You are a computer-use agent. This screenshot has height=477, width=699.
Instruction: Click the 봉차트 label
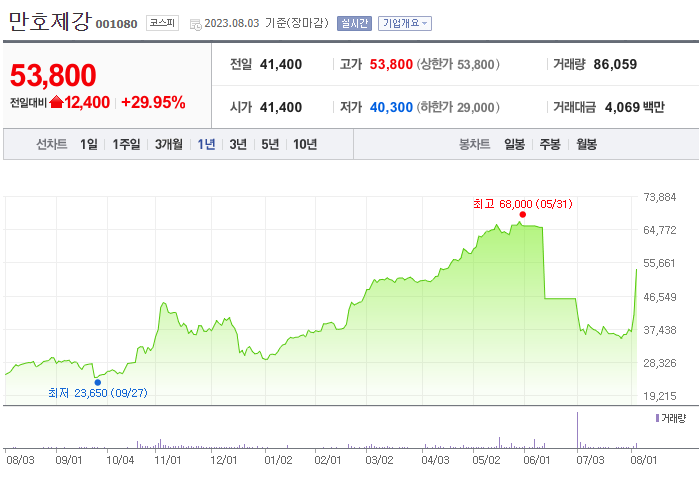coord(474,144)
